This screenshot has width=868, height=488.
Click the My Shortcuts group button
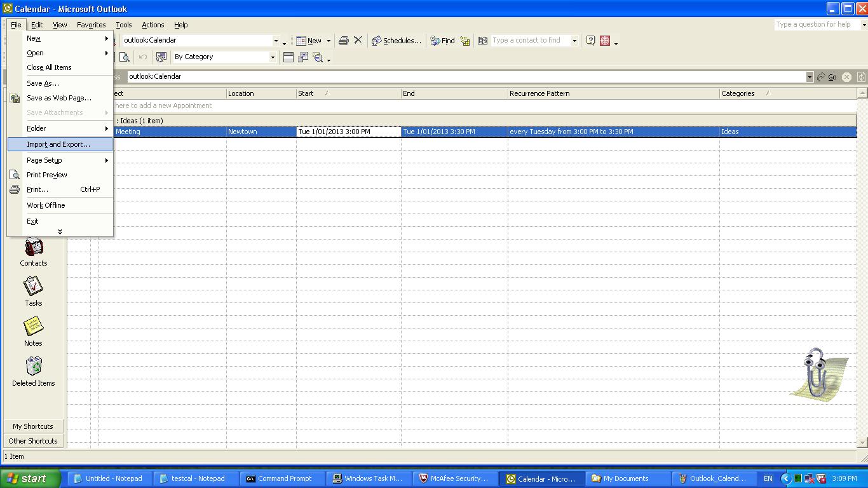(x=33, y=426)
